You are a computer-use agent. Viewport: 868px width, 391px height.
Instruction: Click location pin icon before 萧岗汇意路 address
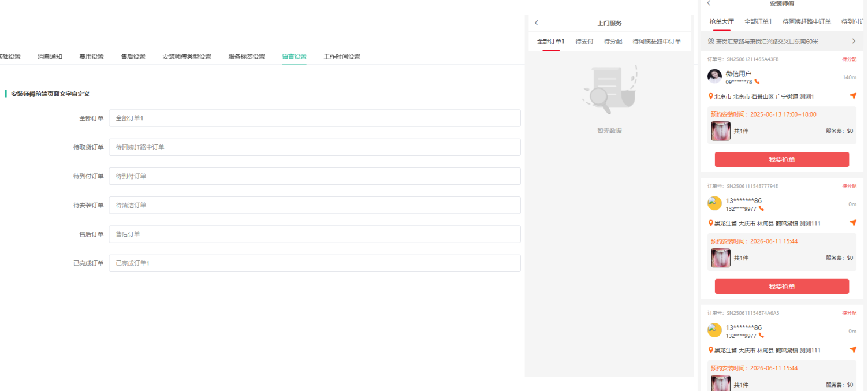(x=711, y=42)
